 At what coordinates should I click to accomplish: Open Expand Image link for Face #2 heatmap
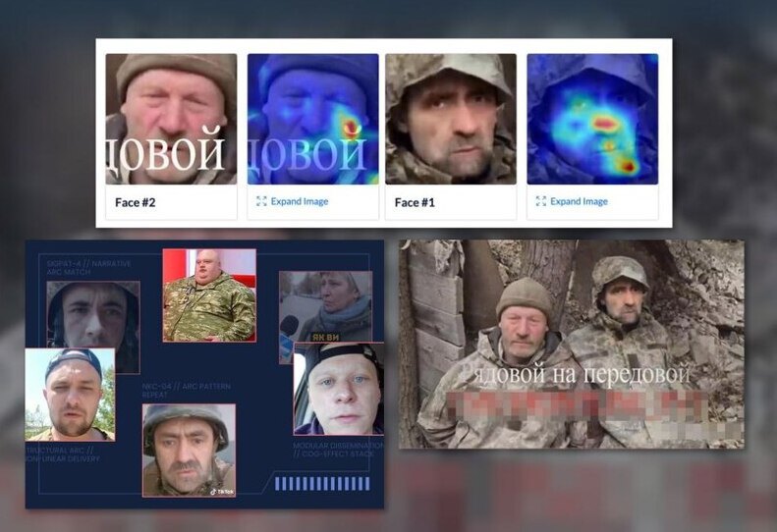coord(300,201)
